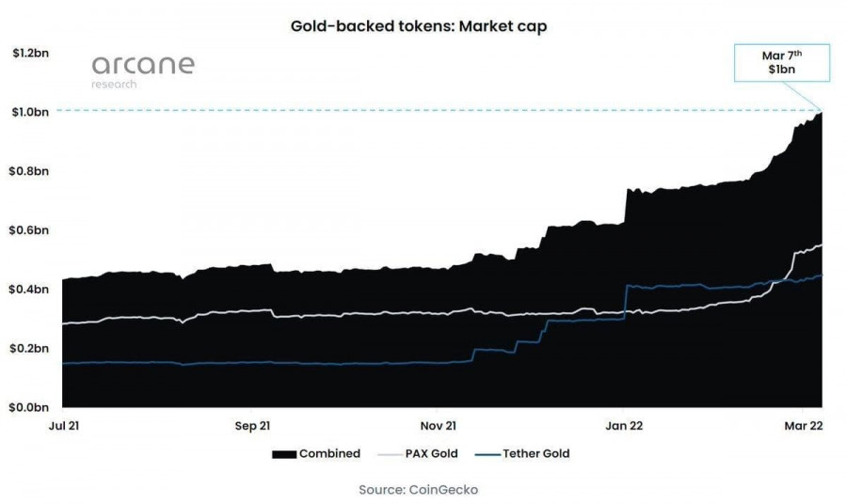This screenshot has width=847, height=504.
Task: Click the $0.0bn y-axis label
Action: click(x=28, y=407)
